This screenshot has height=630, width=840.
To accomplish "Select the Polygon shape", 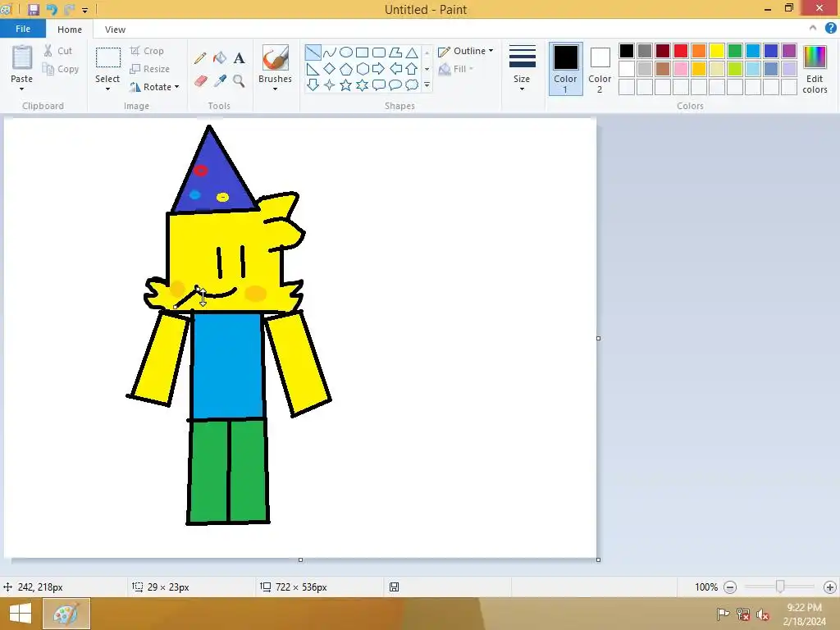I will (x=395, y=52).
